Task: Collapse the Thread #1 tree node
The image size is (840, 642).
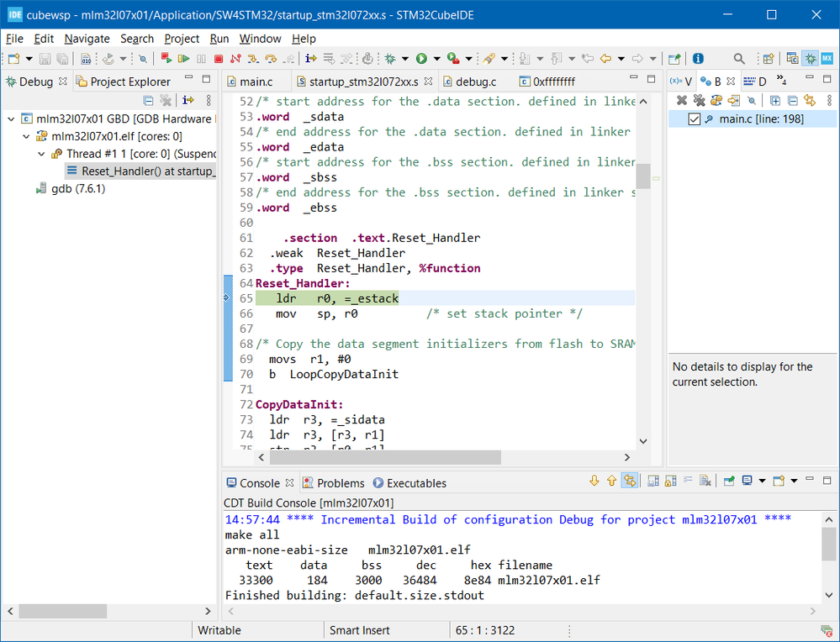Action: (x=41, y=155)
